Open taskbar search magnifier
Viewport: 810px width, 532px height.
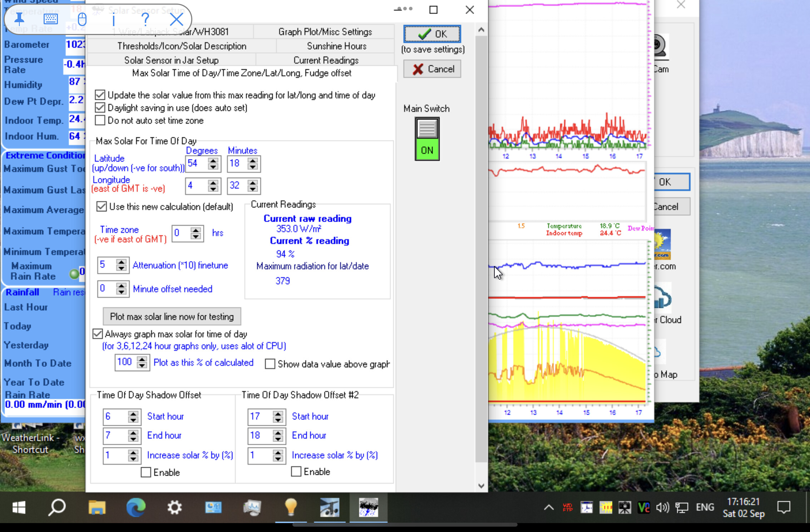[x=57, y=507]
